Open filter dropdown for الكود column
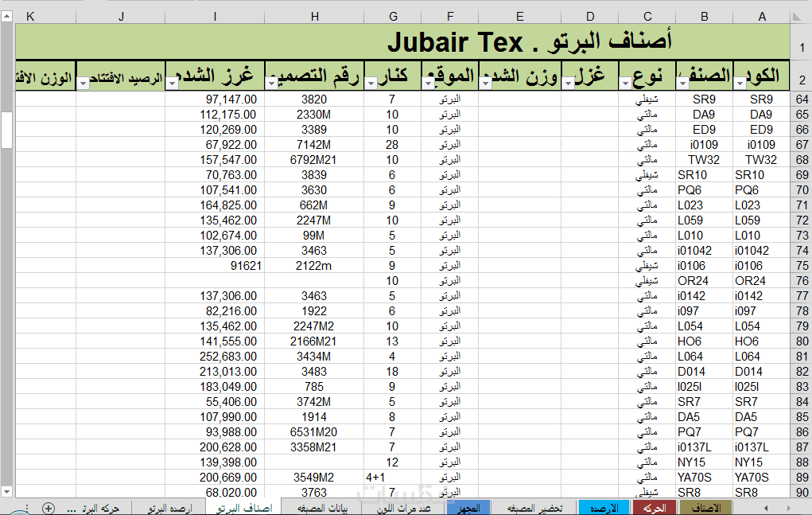The width and height of the screenshot is (812, 515). pos(740,83)
